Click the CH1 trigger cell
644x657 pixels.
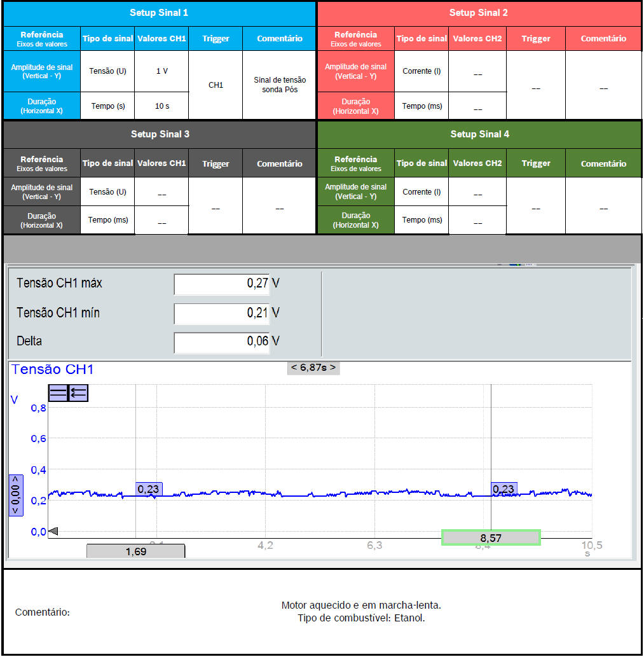point(216,85)
